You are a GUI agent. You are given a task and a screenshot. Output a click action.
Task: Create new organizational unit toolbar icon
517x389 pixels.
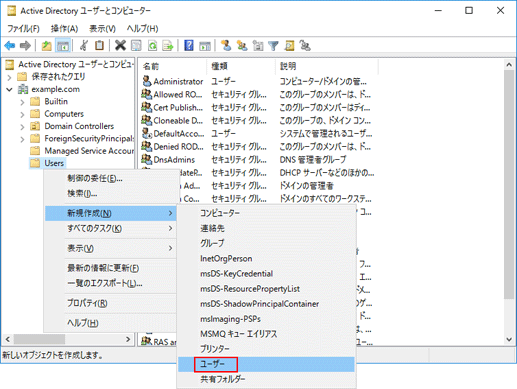pyautogui.click(x=258, y=45)
